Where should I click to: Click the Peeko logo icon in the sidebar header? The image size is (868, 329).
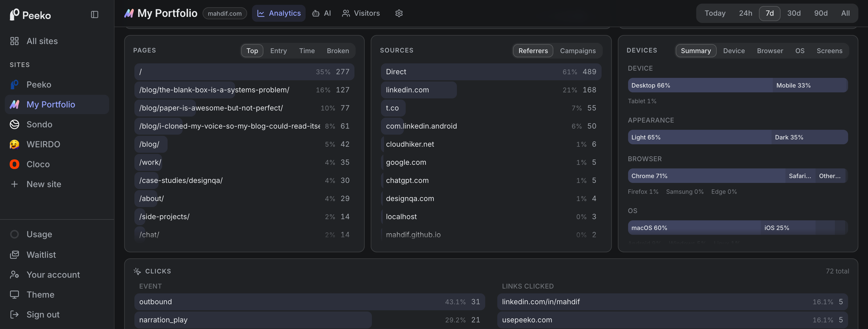(x=14, y=14)
